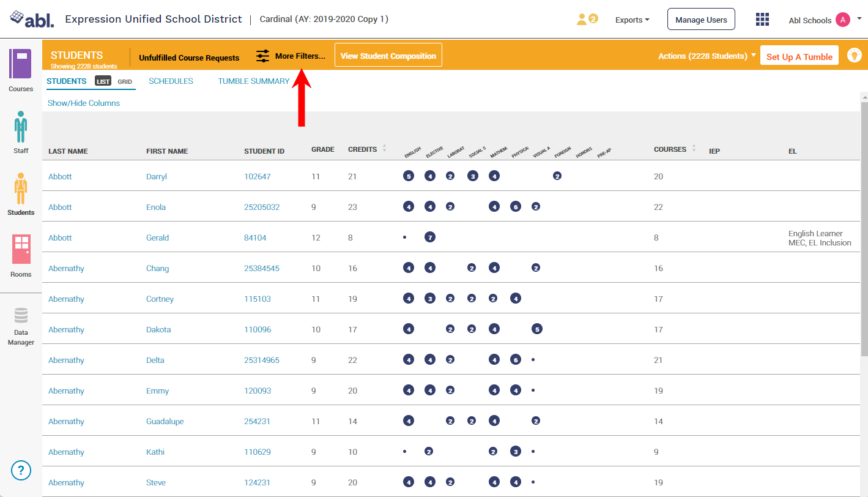Switch to GRID view toggle
Image resolution: width=868 pixels, height=497 pixels.
pos(125,81)
